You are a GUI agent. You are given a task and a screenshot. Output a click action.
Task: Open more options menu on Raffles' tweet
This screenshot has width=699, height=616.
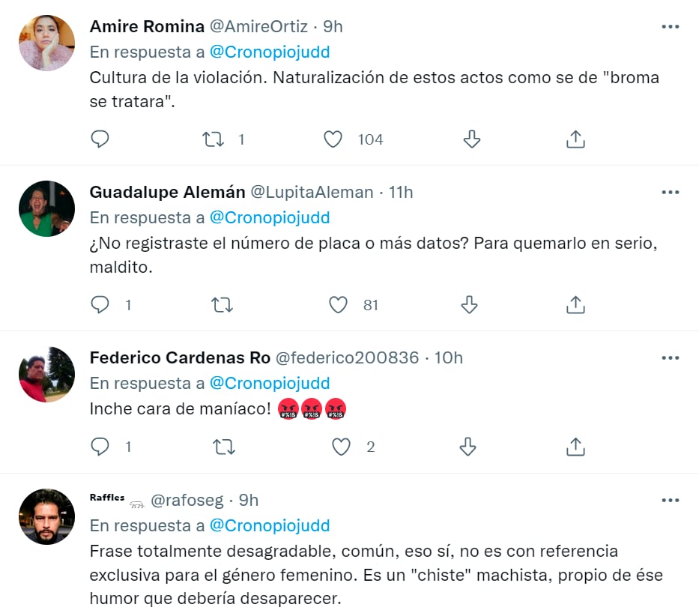click(x=670, y=500)
